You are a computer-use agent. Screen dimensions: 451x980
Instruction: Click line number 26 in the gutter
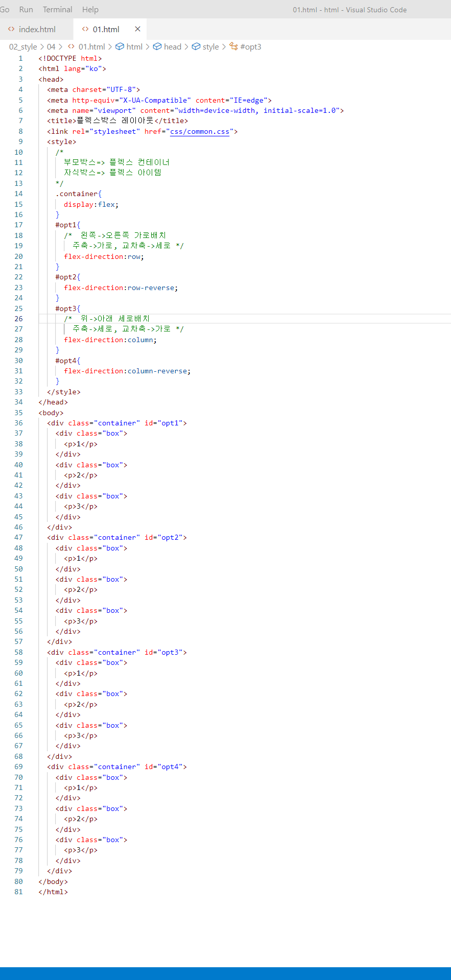click(18, 319)
